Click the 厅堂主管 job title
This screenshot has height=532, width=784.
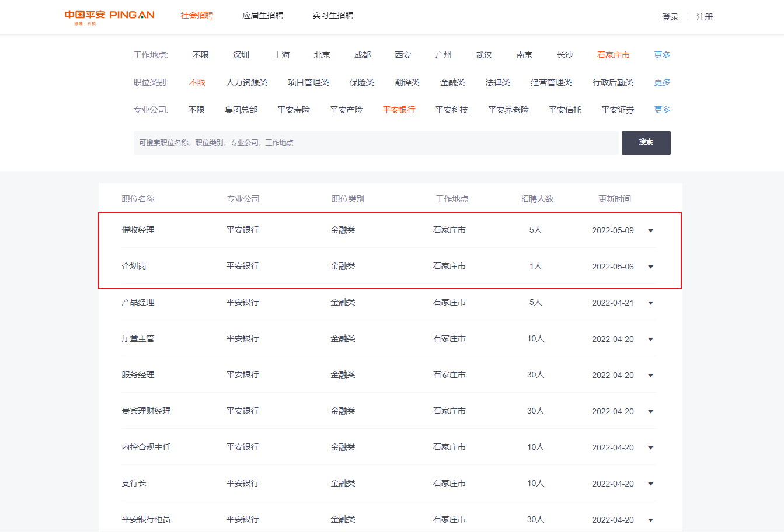pyautogui.click(x=138, y=338)
